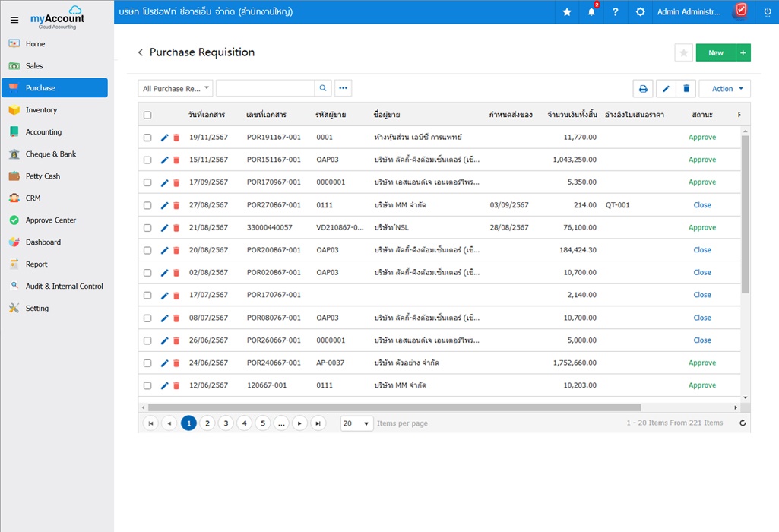Open Close status for POR270867-001
779x532 pixels.
(x=702, y=204)
